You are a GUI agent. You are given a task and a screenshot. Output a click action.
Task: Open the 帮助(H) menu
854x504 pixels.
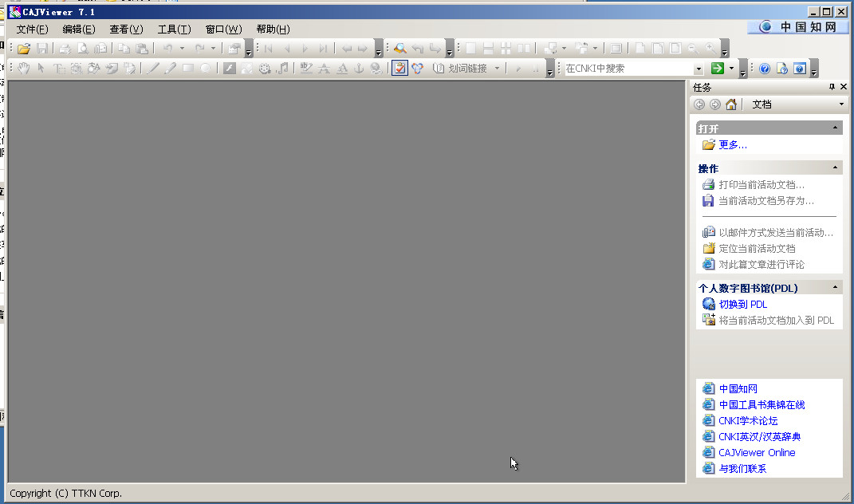(x=273, y=29)
